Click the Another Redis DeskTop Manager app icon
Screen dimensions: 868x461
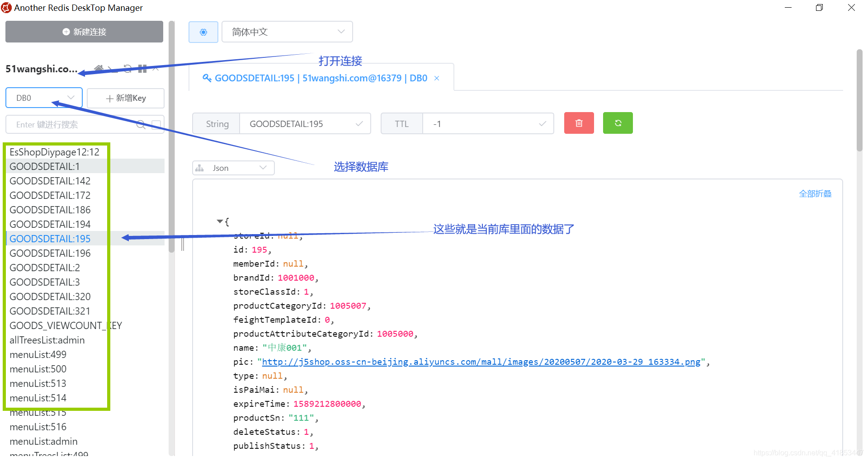point(6,8)
